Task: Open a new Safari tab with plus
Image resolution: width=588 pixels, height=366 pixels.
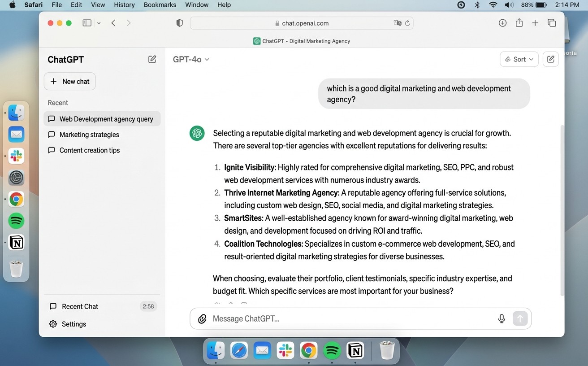Action: (x=535, y=23)
